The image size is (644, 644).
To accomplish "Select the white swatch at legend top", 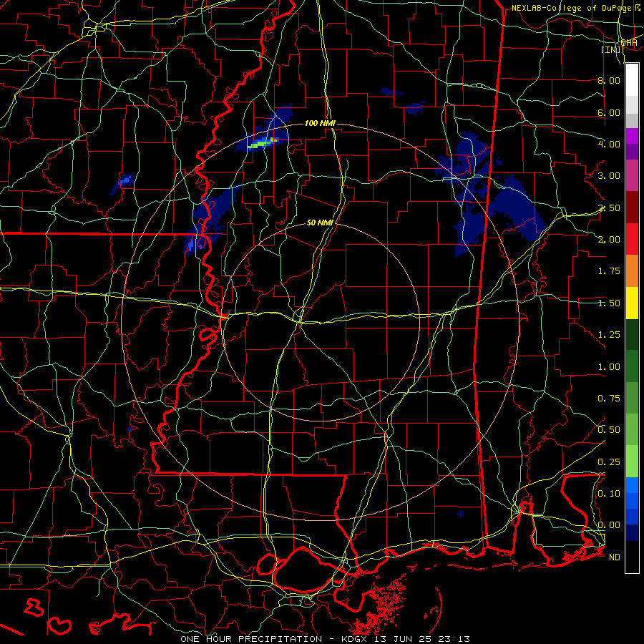I will 632,80.
